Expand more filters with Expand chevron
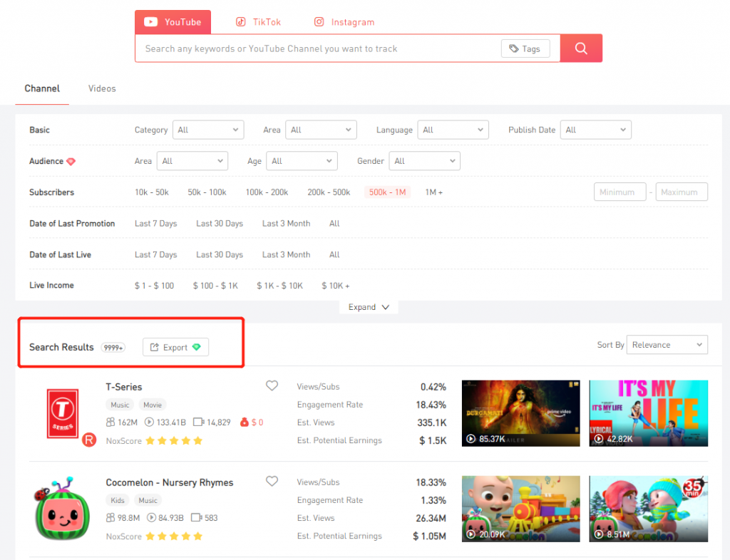The width and height of the screenshot is (730, 560). [369, 307]
